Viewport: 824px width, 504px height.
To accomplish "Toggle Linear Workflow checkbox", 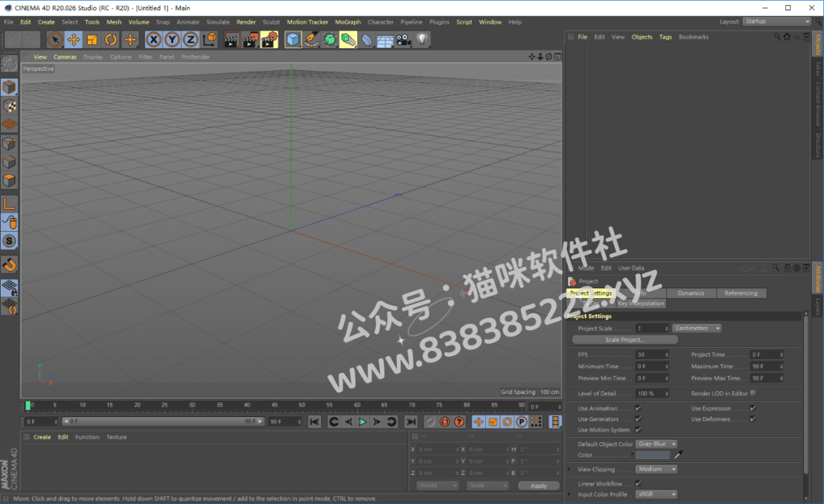I will point(638,483).
